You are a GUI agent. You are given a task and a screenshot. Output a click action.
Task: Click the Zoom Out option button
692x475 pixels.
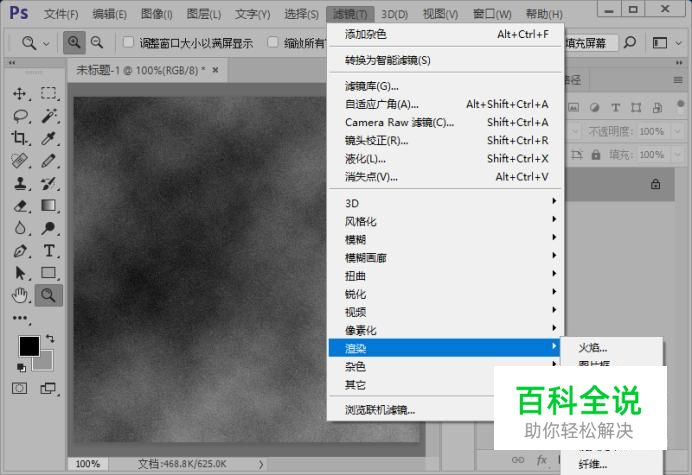(97, 43)
